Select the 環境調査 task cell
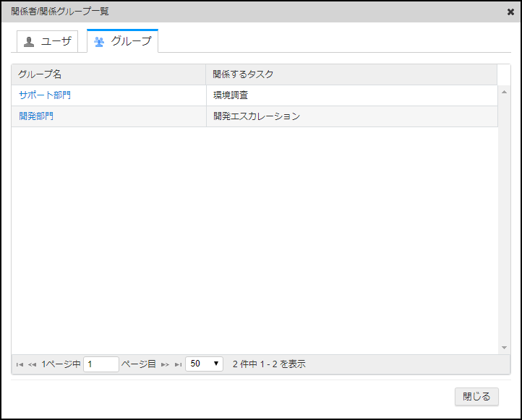This screenshot has height=420, width=522. tap(231, 95)
